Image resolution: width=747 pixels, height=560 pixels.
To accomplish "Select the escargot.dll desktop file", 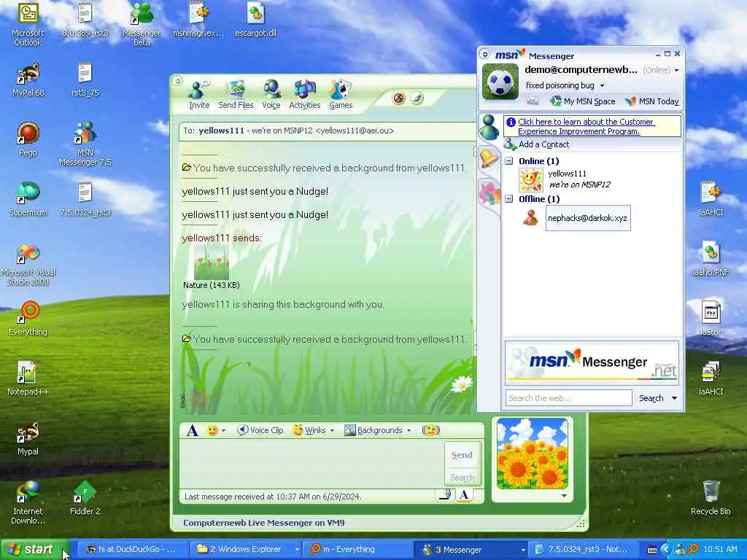I will tap(256, 20).
